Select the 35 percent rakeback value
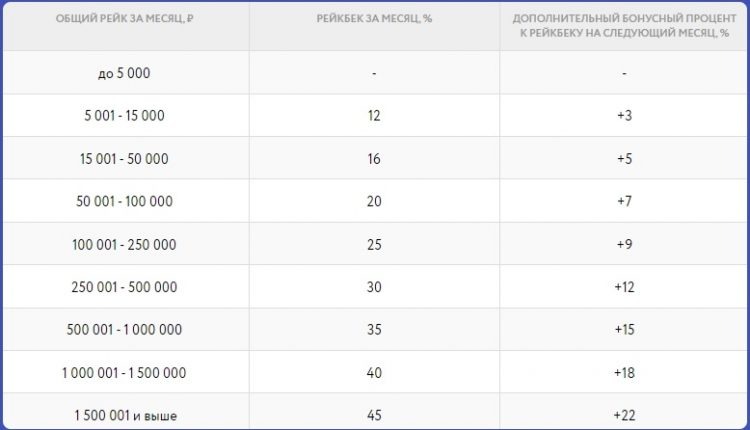This screenshot has height=430, width=750. point(374,329)
